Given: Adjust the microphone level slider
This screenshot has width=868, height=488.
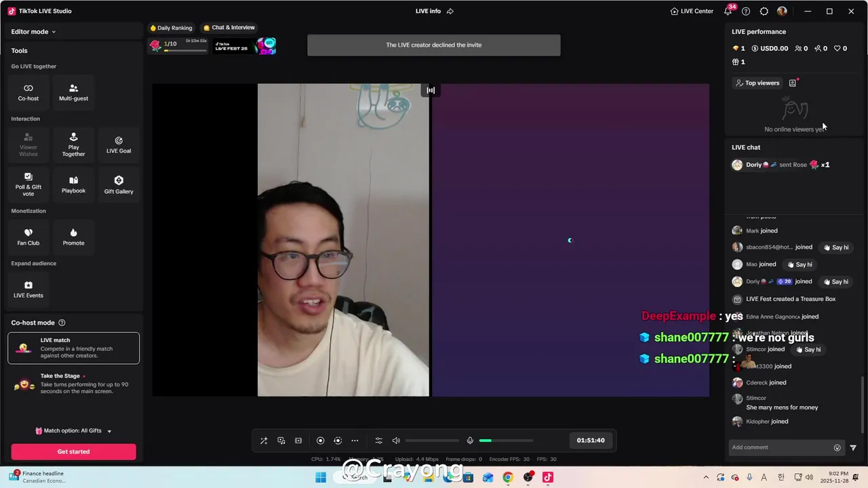Looking at the screenshot, I should [506, 441].
